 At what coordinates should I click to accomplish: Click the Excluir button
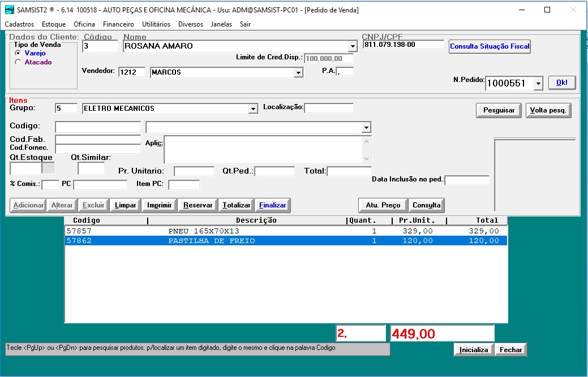[x=93, y=205]
